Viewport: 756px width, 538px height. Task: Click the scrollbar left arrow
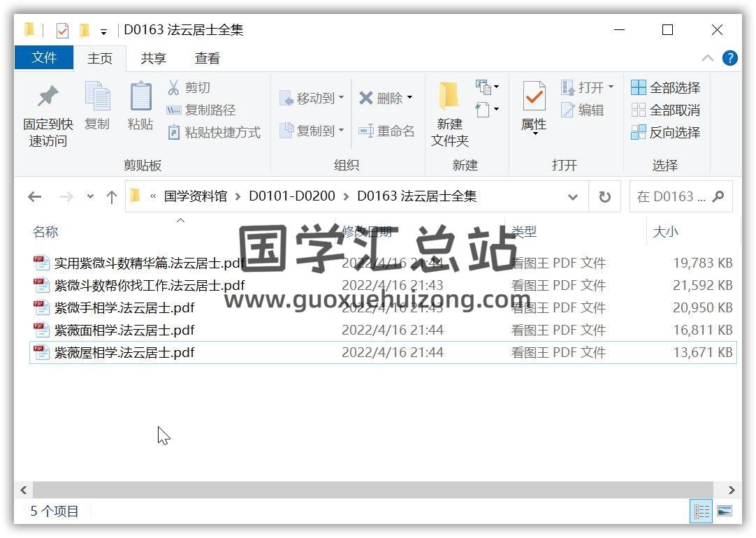pyautogui.click(x=23, y=490)
